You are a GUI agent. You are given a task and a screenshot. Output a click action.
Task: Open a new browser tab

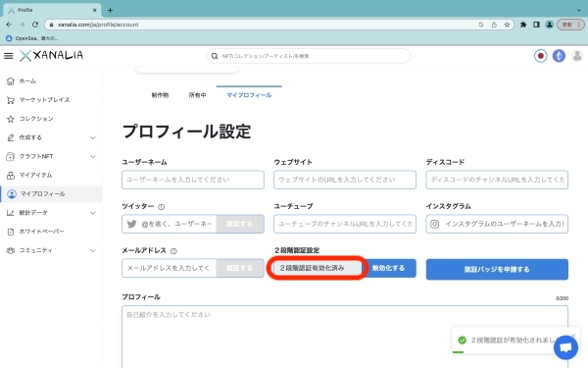110,10
